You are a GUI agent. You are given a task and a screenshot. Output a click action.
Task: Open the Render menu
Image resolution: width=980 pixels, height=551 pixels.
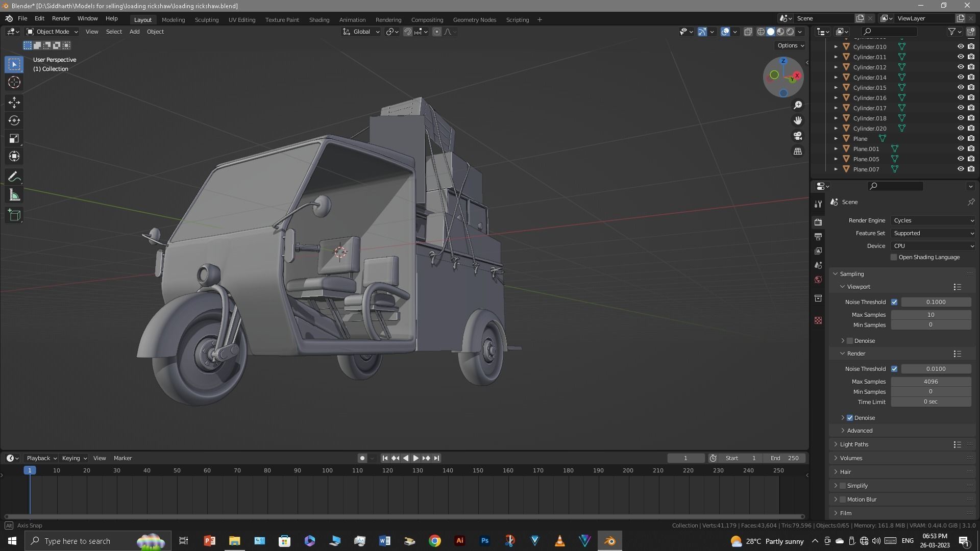pyautogui.click(x=61, y=18)
